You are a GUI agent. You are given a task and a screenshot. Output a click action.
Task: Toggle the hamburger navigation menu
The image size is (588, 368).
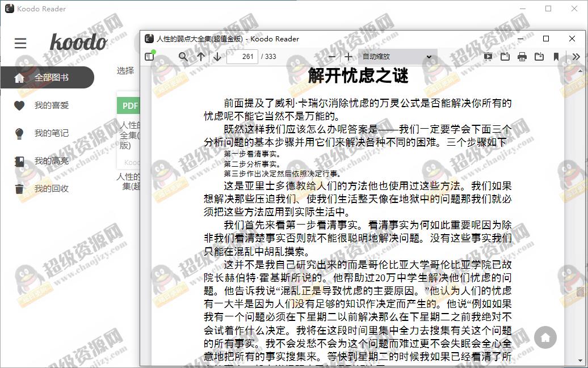tap(20, 43)
